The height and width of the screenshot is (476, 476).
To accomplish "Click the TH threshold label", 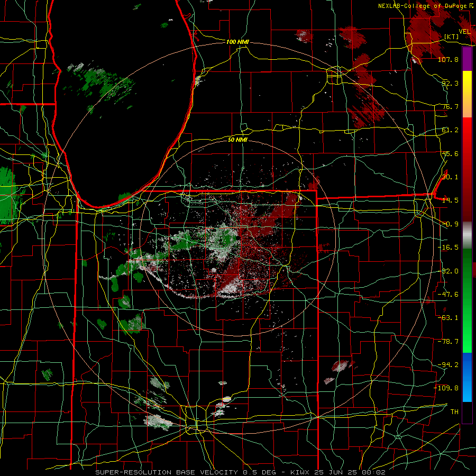I will [x=454, y=411].
